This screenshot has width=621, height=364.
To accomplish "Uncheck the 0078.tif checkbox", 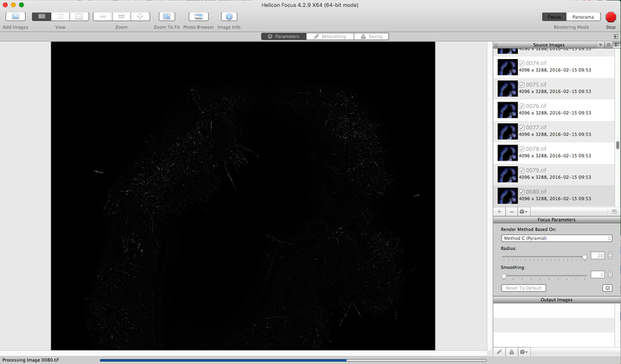I will point(522,149).
